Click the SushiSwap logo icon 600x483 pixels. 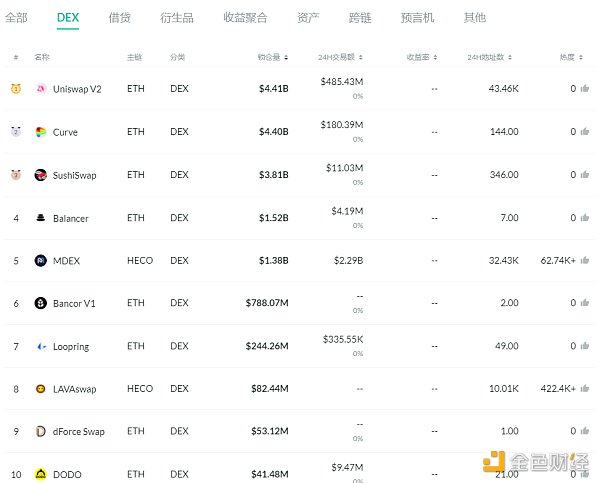click(41, 175)
